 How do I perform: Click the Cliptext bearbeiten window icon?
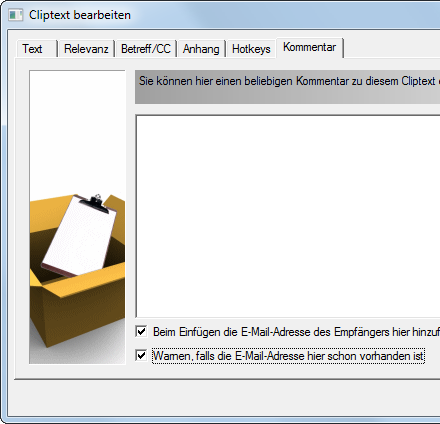click(x=15, y=15)
